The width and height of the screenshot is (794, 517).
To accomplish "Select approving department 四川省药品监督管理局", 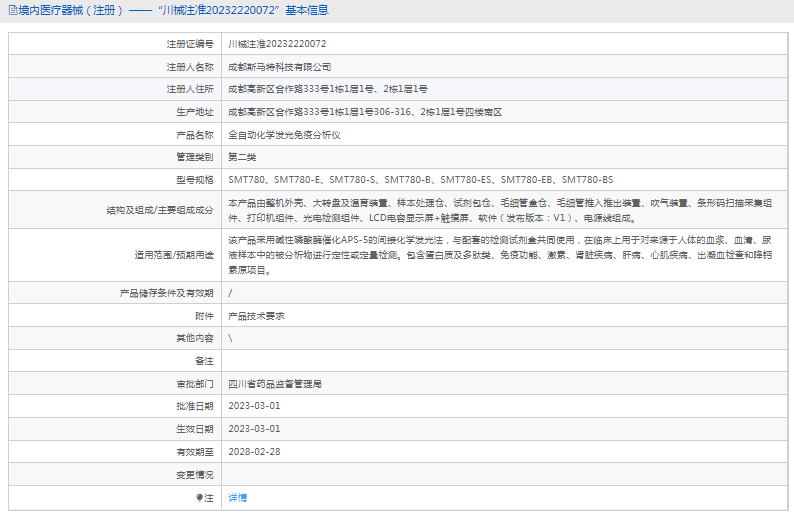I will point(275,384).
